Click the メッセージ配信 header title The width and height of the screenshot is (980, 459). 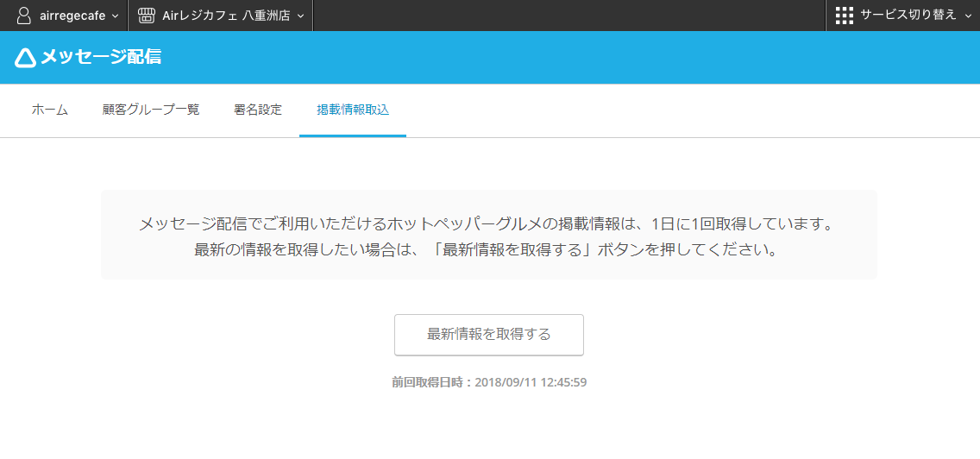coord(101,58)
